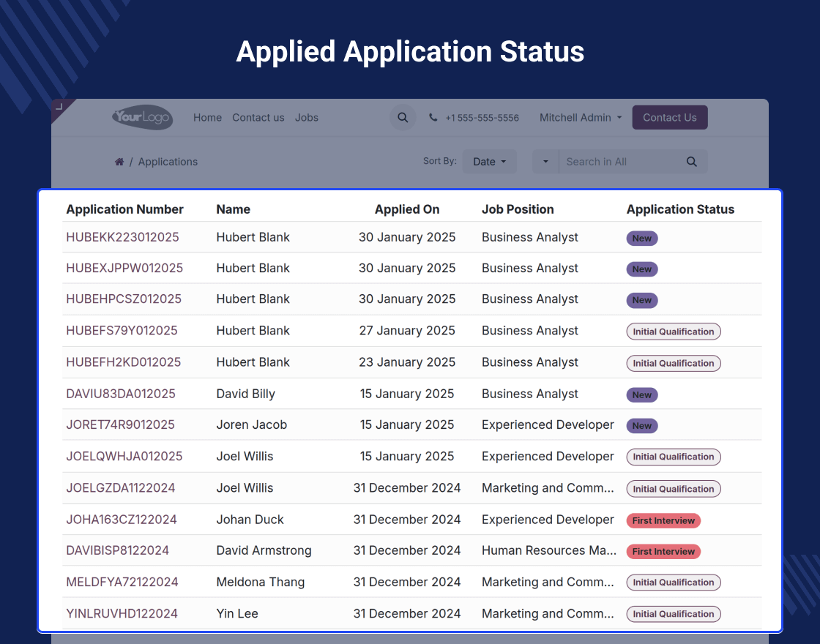Select the name Meldona Thang
This screenshot has height=644, width=820.
(x=261, y=582)
